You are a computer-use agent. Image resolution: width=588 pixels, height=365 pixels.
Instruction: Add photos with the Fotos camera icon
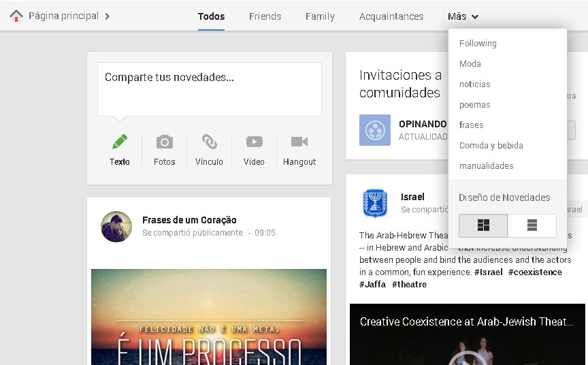coord(164,142)
